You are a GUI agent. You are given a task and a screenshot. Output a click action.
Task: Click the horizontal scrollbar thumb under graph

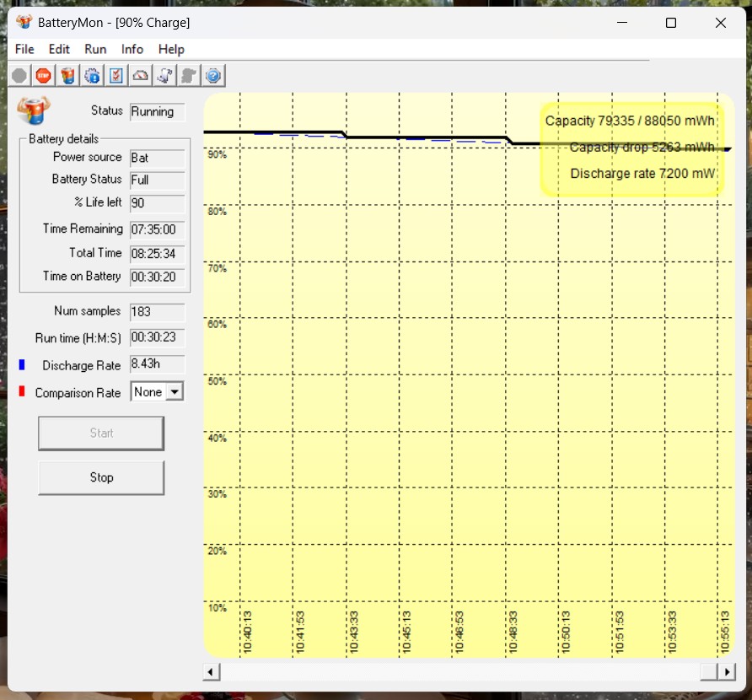[709, 671]
